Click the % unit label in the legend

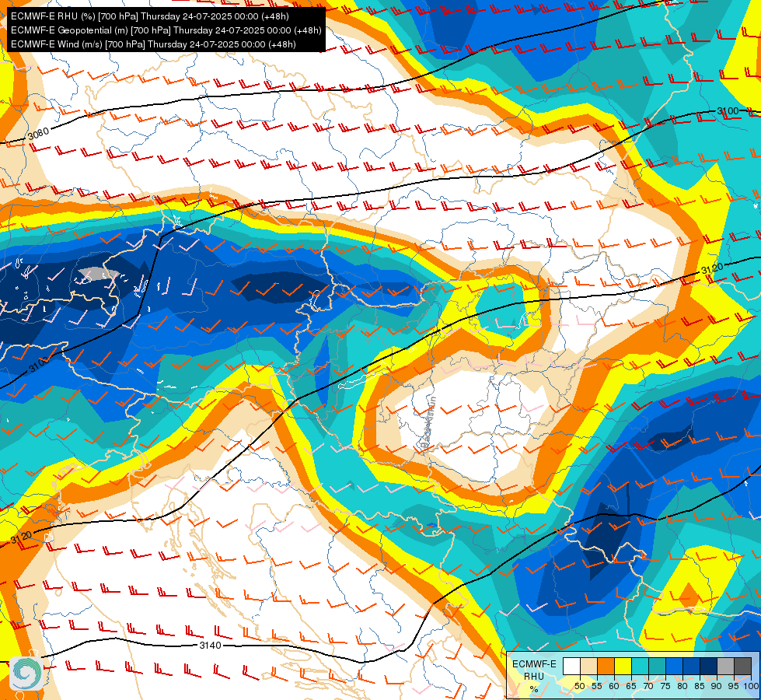tap(534, 689)
